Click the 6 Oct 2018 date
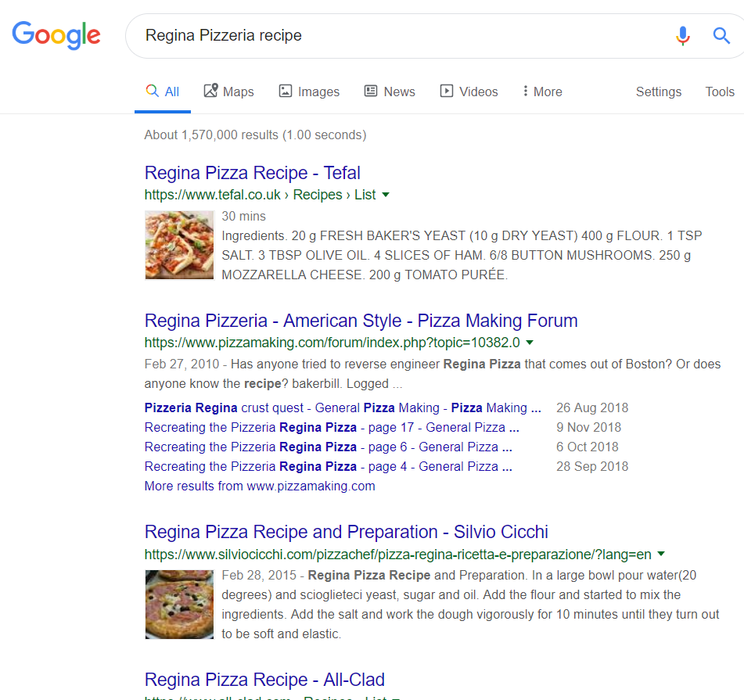The width and height of the screenshot is (744, 700). pyautogui.click(x=588, y=447)
